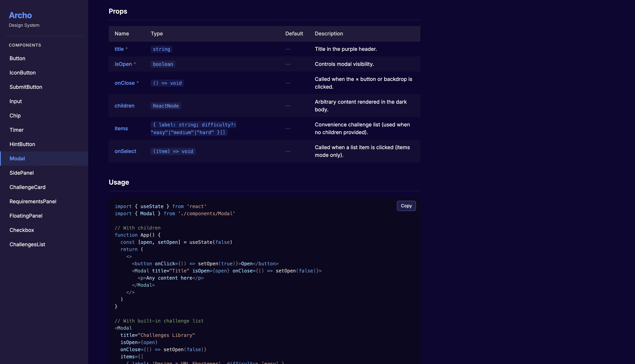Go to the Chip component
The width and height of the screenshot is (635, 364).
pos(15,116)
